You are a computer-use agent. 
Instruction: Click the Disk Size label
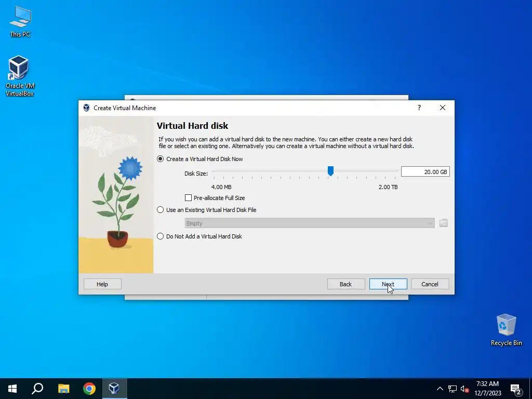pos(196,174)
